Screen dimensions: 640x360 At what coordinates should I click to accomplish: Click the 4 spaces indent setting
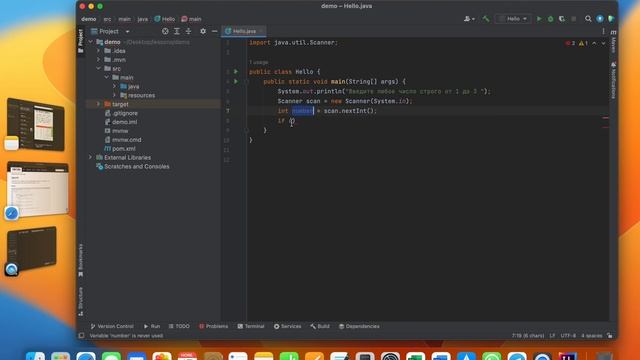[591, 336]
